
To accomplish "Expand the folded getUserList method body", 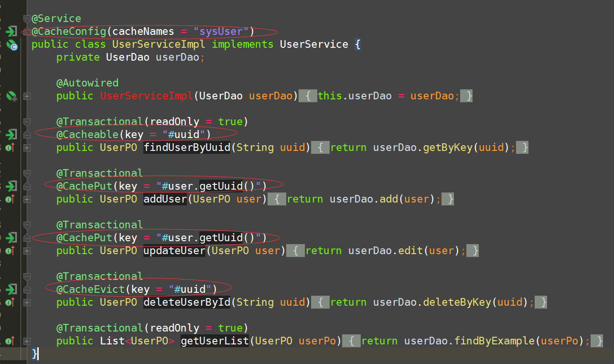I will tap(27, 341).
